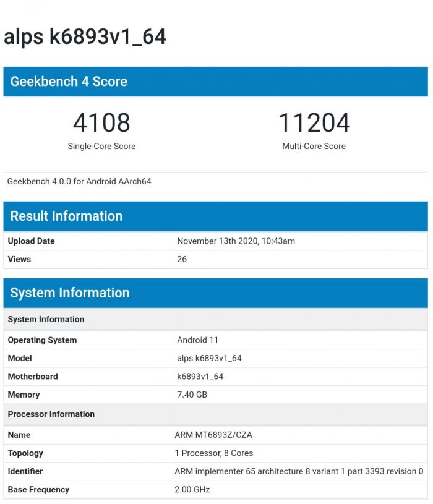Click the Motherboard label
The width and height of the screenshot is (433, 504).
point(33,377)
